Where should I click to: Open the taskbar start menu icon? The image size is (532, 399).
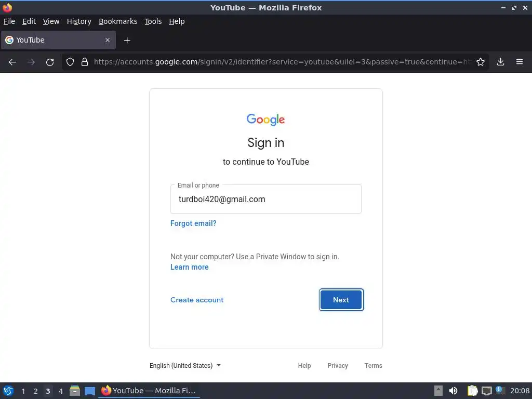pyautogui.click(x=8, y=391)
